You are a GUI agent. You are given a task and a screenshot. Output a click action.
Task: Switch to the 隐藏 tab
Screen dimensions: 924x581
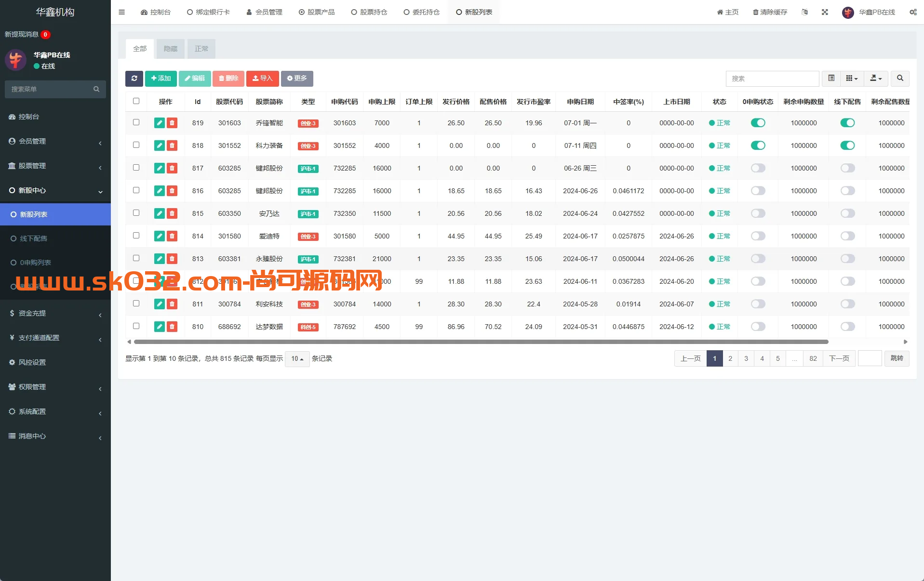tap(170, 49)
